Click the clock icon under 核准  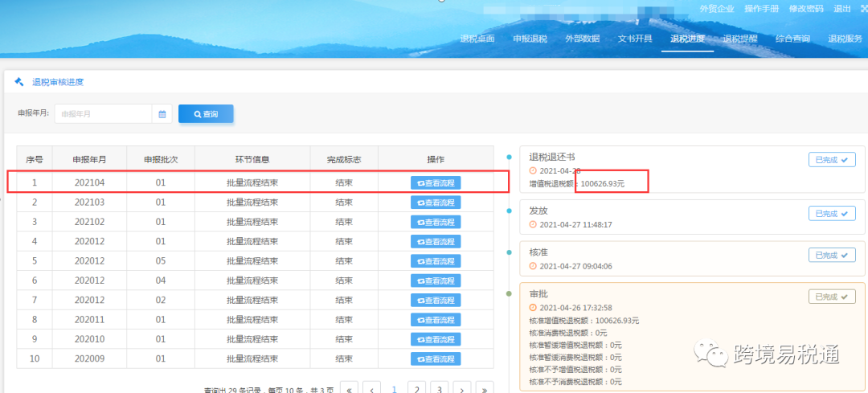(x=532, y=266)
